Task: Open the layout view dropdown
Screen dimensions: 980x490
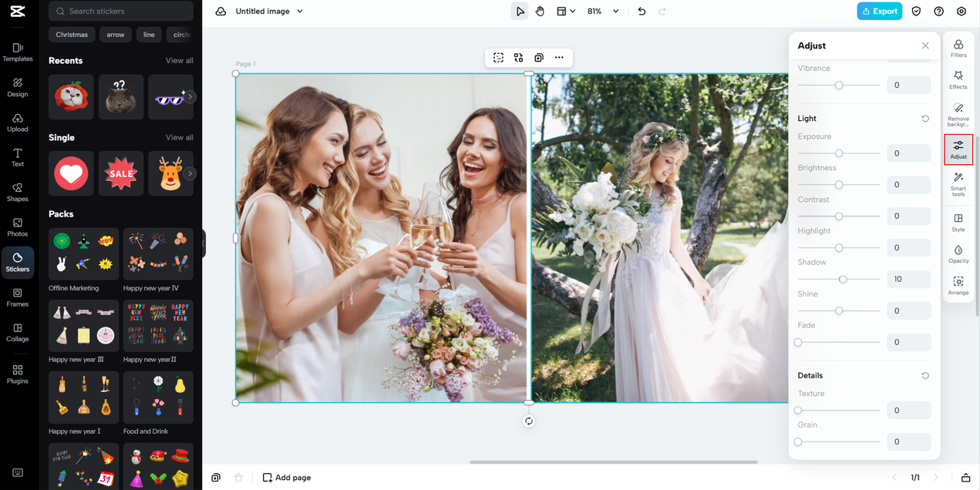Action: pos(566,12)
